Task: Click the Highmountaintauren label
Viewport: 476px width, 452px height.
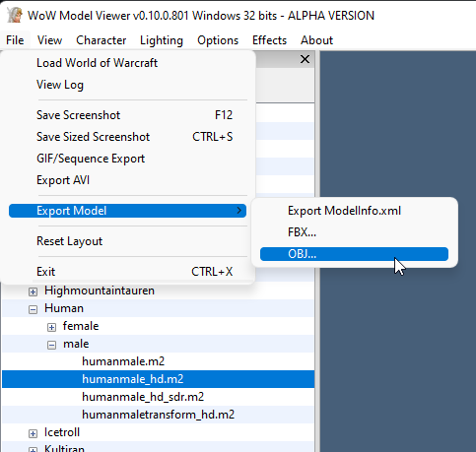Action: (x=100, y=291)
